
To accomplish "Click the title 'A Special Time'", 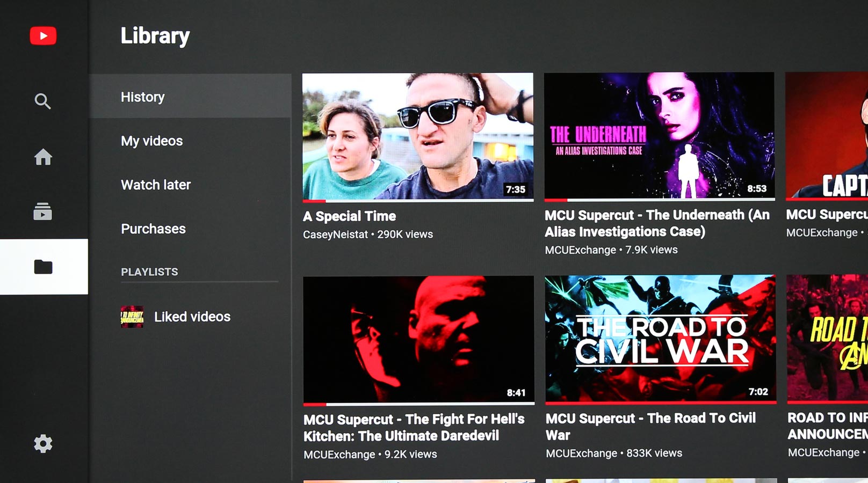I will (350, 216).
